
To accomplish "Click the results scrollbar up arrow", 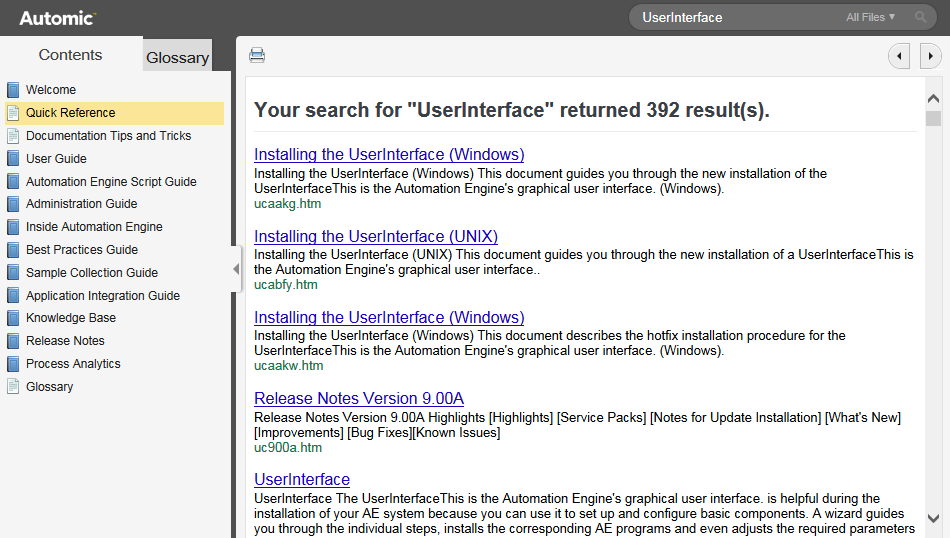I will (934, 98).
